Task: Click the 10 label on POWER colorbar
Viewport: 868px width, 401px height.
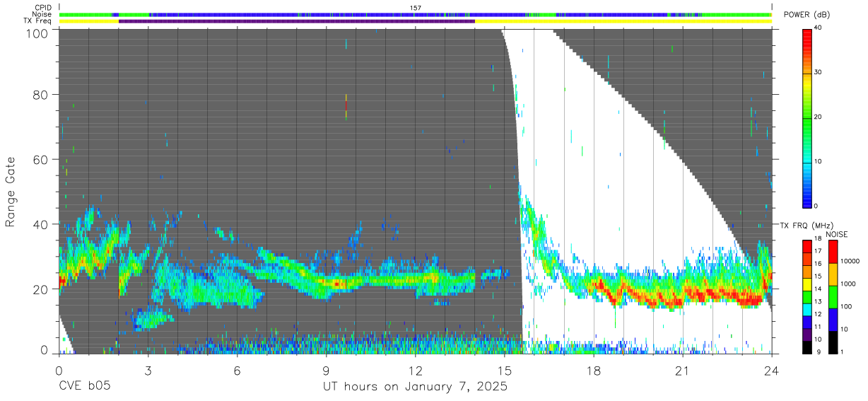Action: coord(819,162)
